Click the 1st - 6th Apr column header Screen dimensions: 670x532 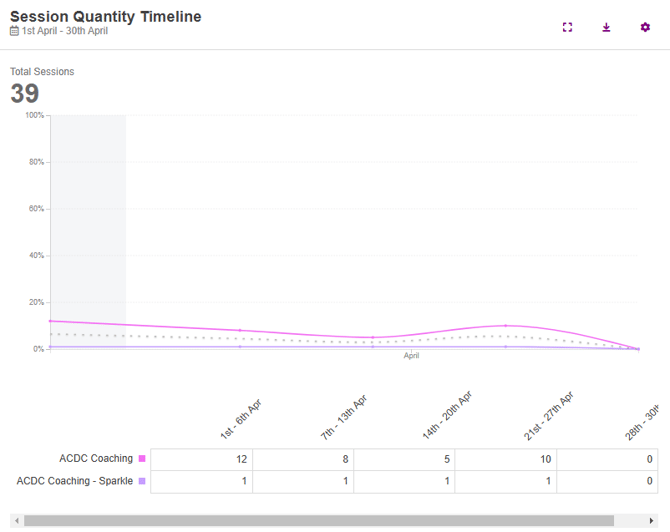[x=241, y=419]
